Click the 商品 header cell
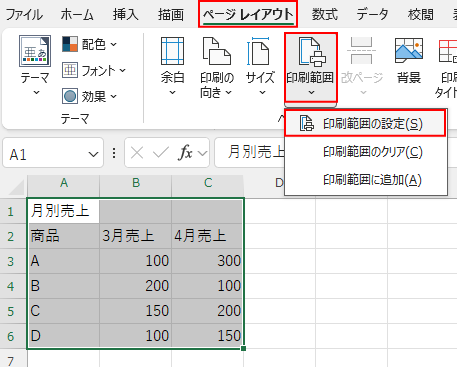 click(x=63, y=236)
